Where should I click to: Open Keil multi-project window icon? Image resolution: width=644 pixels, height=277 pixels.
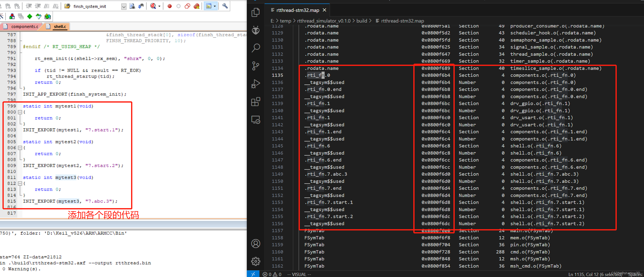(21, 17)
